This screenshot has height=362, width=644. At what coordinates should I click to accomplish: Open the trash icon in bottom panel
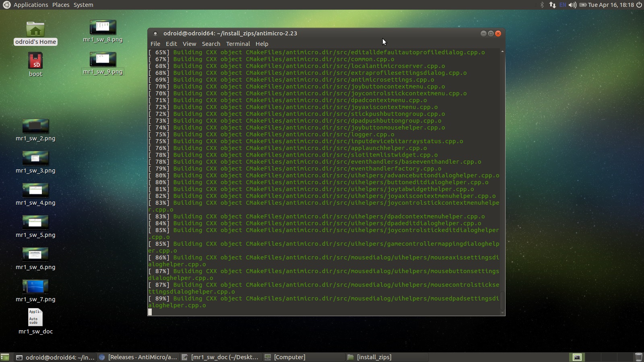(638, 357)
